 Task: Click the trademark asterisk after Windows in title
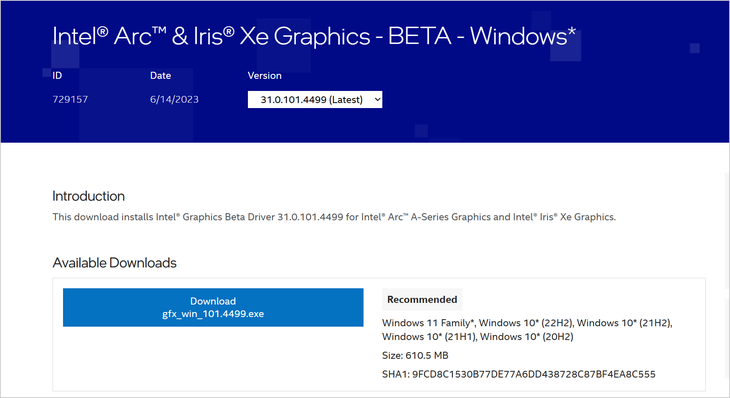572,32
